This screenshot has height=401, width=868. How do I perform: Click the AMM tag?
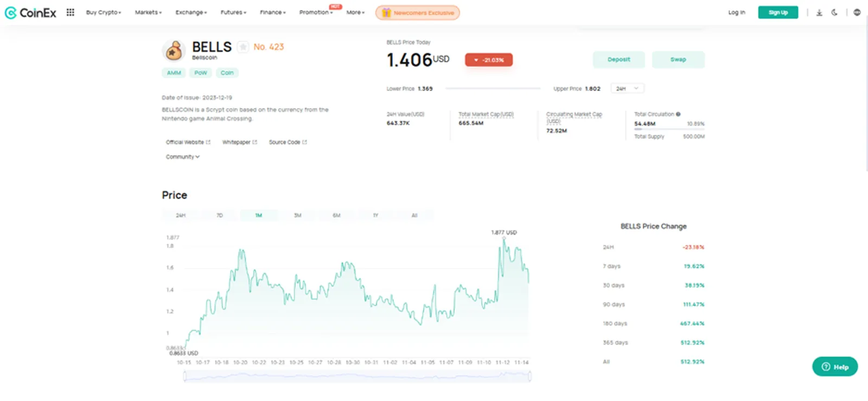point(174,73)
